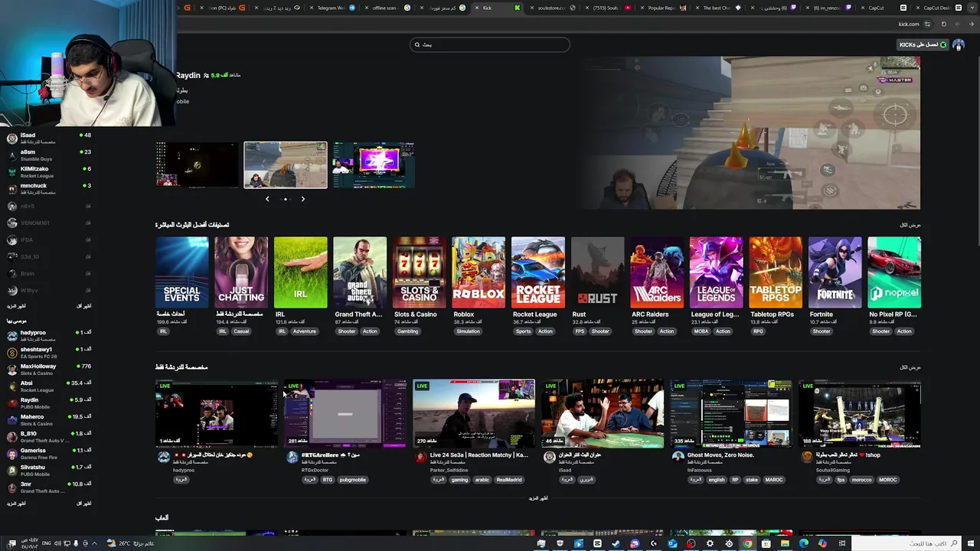Open Raydin recommended channel
Screen dimensions: 980x551
pyautogui.click(x=47, y=403)
